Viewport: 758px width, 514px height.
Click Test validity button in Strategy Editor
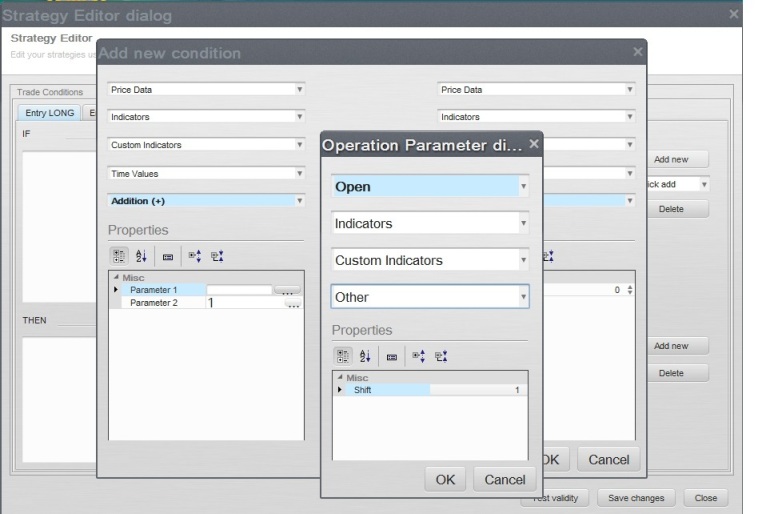pos(555,498)
